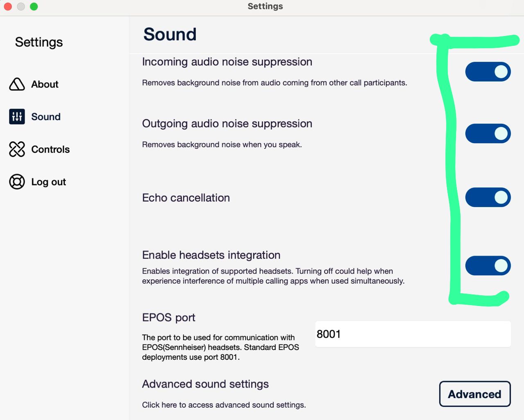Click the Settings window title bar text
The width and height of the screenshot is (524, 420).
point(265,6)
